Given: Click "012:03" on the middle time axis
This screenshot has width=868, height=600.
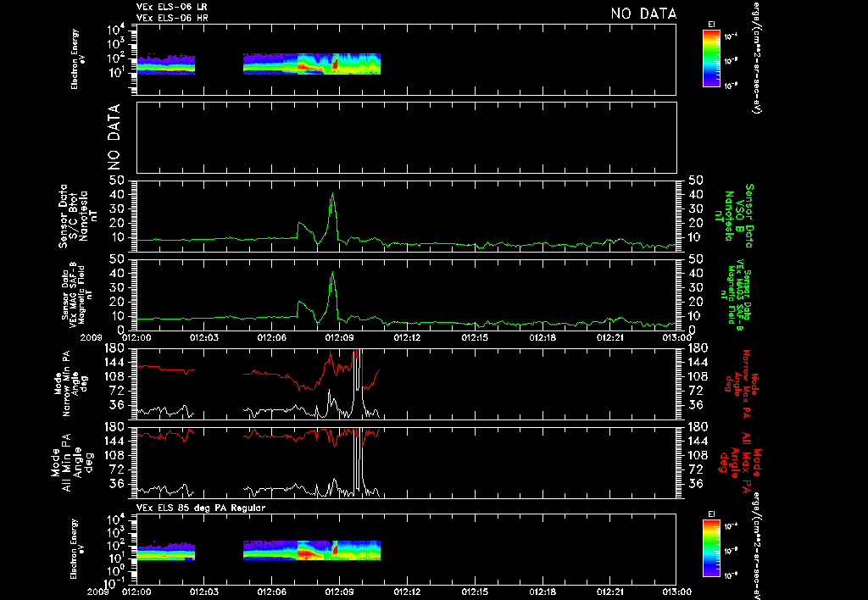Looking at the screenshot, I should (204, 337).
